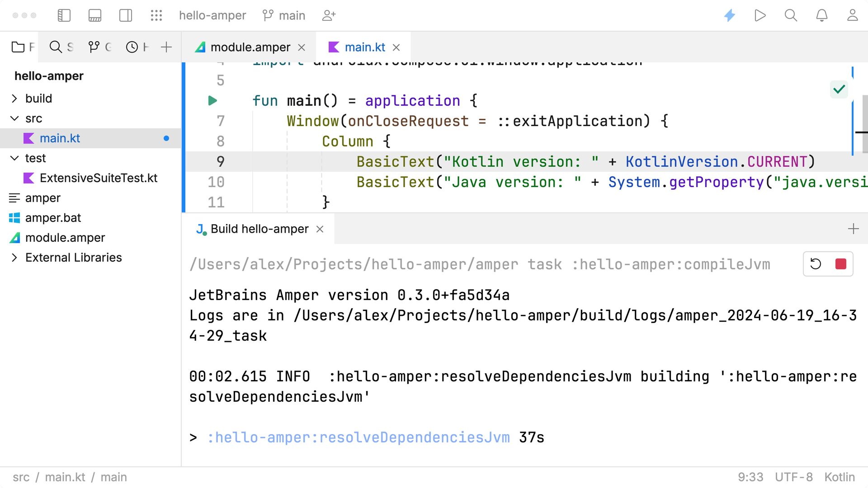Viewport: 868px width, 488px height.
Task: Collapse the test folder
Action: click(14, 158)
